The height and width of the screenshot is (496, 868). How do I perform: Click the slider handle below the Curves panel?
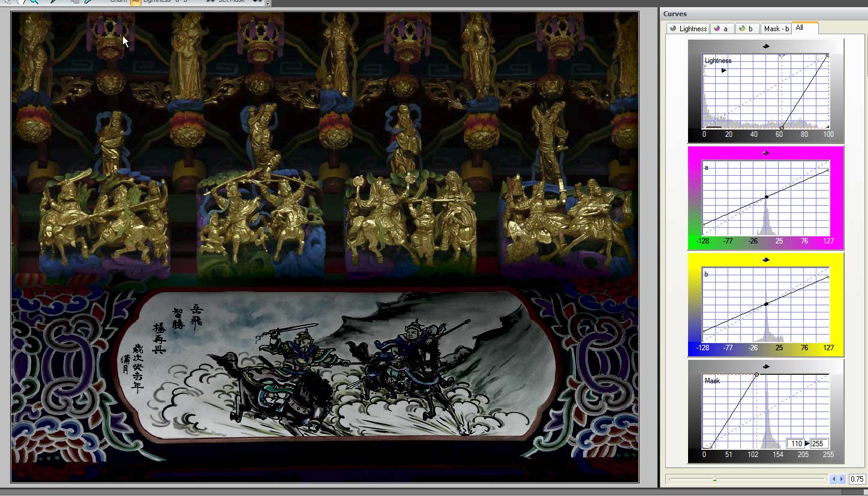pyautogui.click(x=714, y=479)
